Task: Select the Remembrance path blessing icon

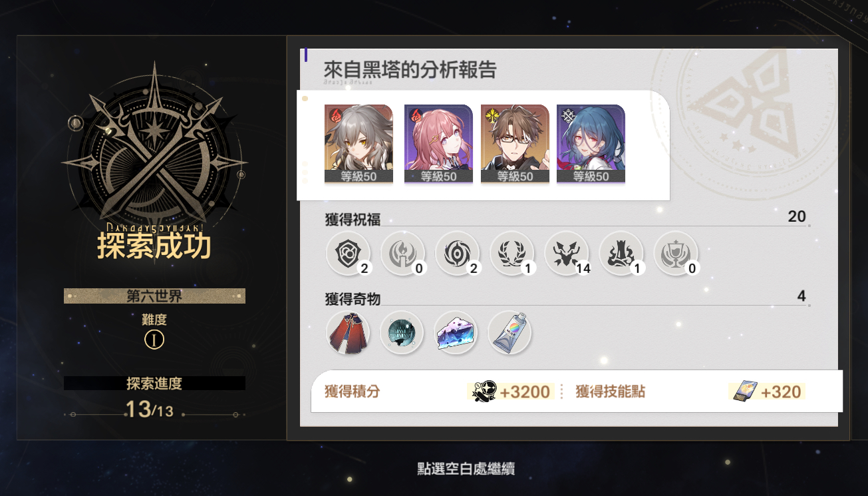Action: [402, 254]
